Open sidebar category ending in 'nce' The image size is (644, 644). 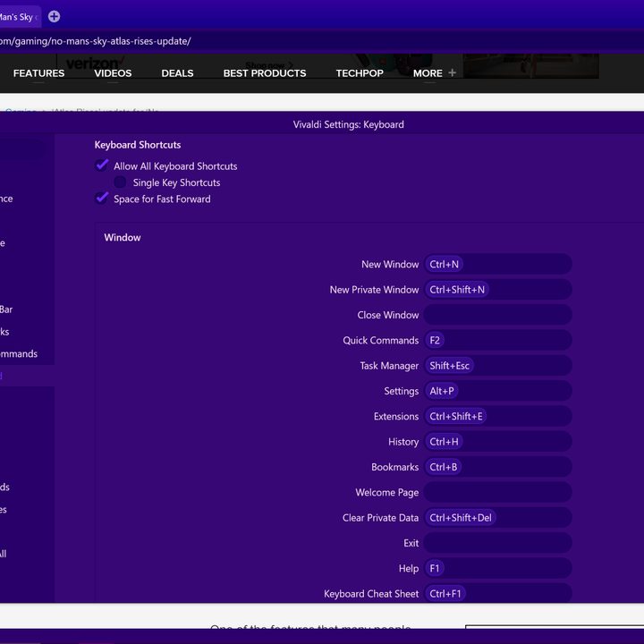click(x=6, y=199)
